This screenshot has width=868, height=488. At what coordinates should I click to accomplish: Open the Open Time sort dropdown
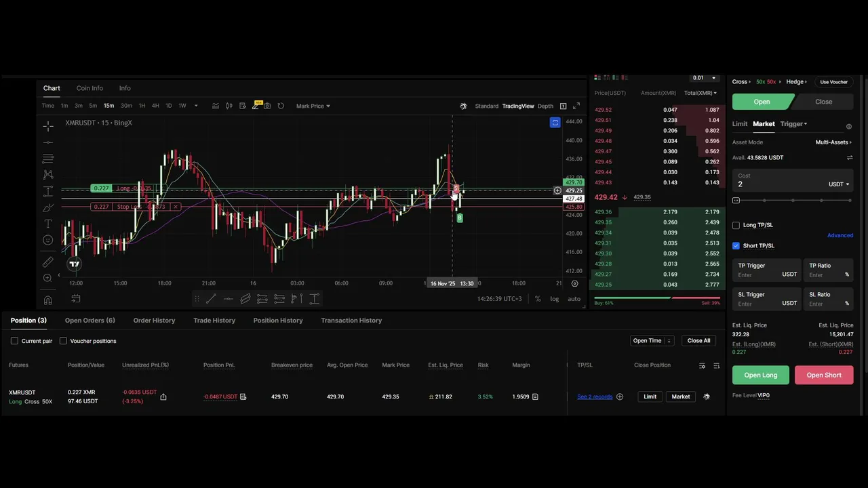652,341
